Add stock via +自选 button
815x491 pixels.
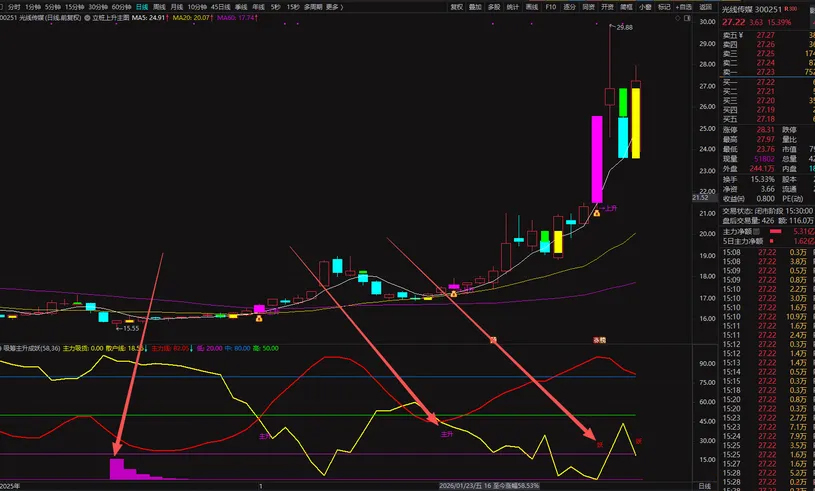pyautogui.click(x=682, y=7)
